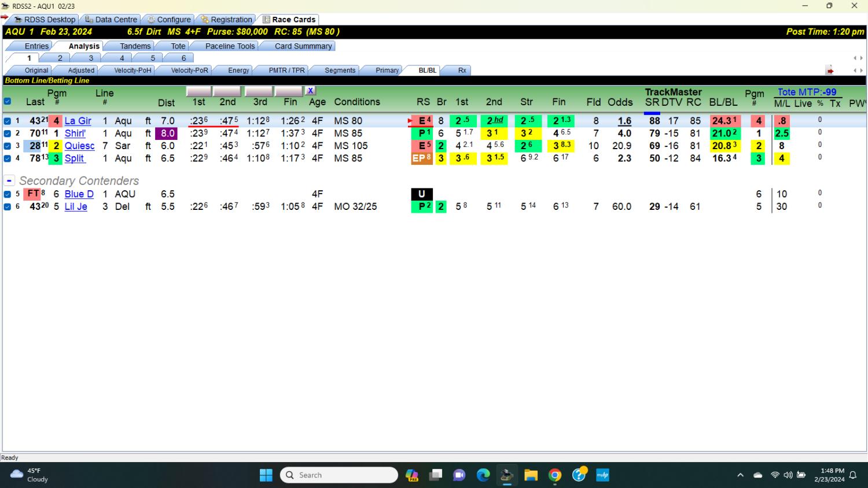Open the chat app taskbar icon

pyautogui.click(x=459, y=475)
